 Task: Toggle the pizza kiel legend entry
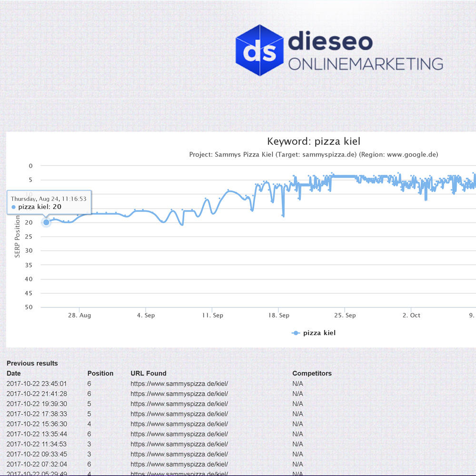coord(313,333)
